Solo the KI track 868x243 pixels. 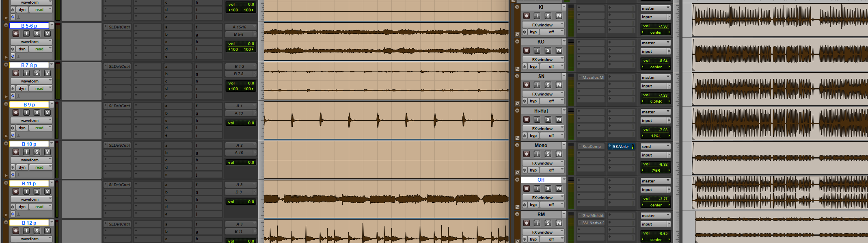point(548,16)
